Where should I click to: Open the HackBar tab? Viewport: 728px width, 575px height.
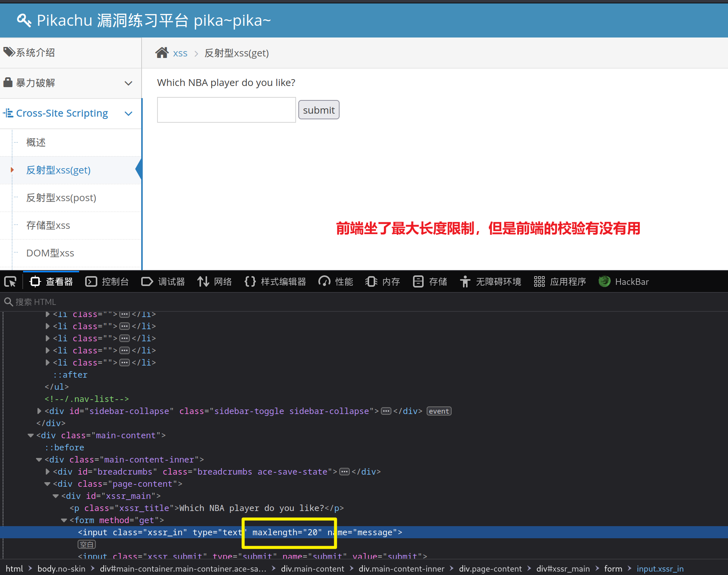point(624,282)
